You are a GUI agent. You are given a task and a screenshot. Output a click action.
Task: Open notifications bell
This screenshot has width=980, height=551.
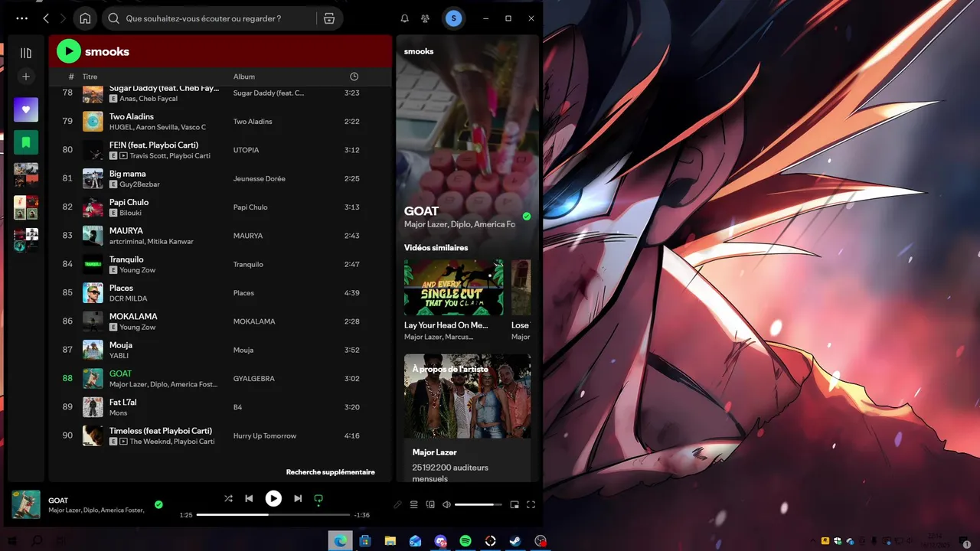(x=405, y=18)
